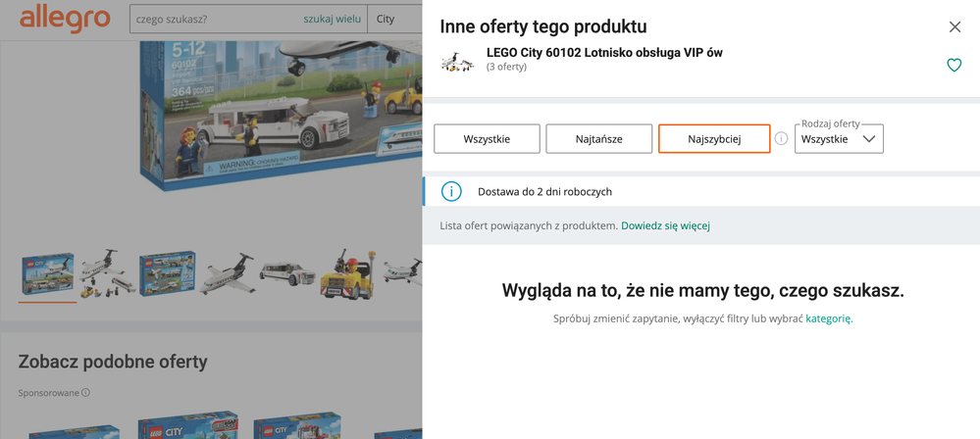Select the Najtańsze filter button
Viewport: 980px width, 439px height.
(x=598, y=138)
